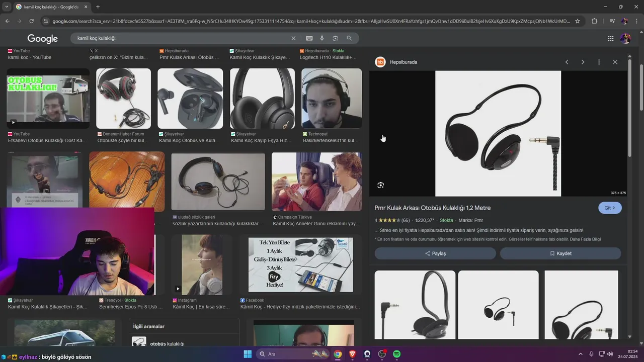Show previous image in preview panel
Screen dimensions: 644x362
[567, 62]
